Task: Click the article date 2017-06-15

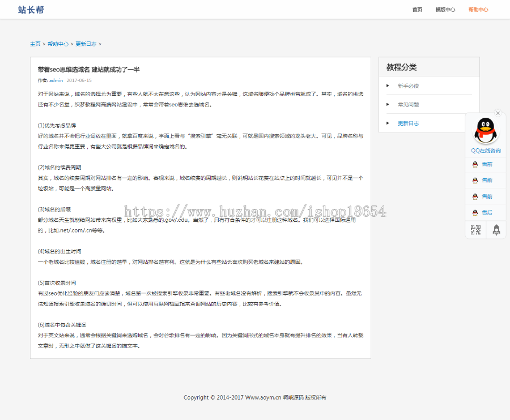Action: 79,80
